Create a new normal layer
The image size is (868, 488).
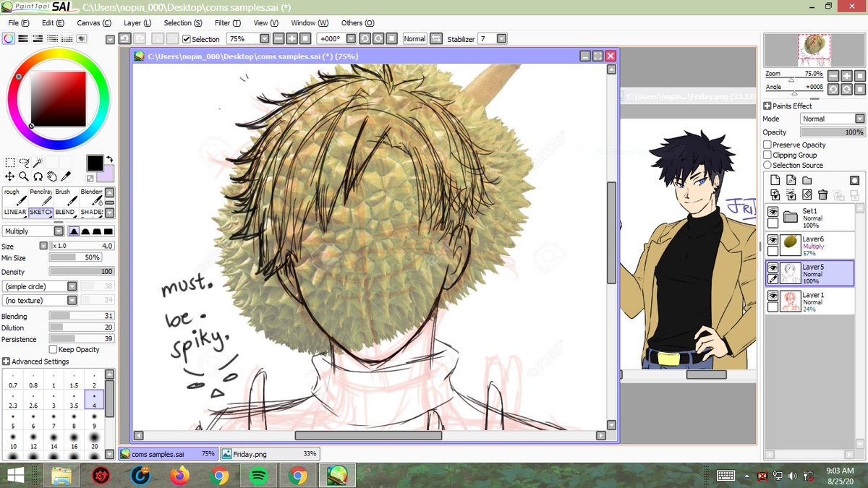pyautogui.click(x=775, y=180)
